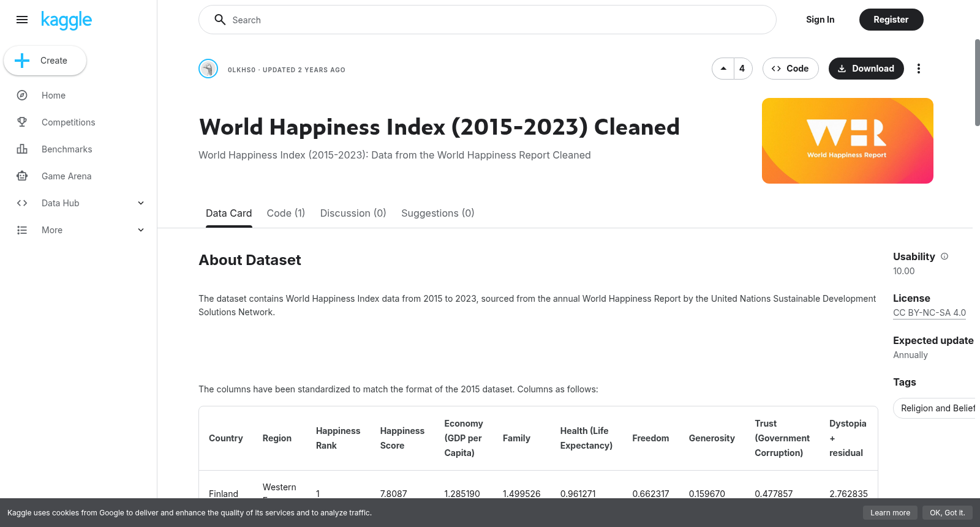
Task: Switch to the Discussion (0) tab
Action: pyautogui.click(x=353, y=213)
